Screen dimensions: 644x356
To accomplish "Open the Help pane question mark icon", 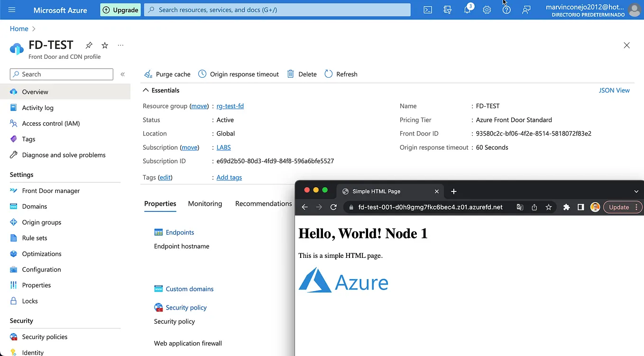I will (x=506, y=9).
